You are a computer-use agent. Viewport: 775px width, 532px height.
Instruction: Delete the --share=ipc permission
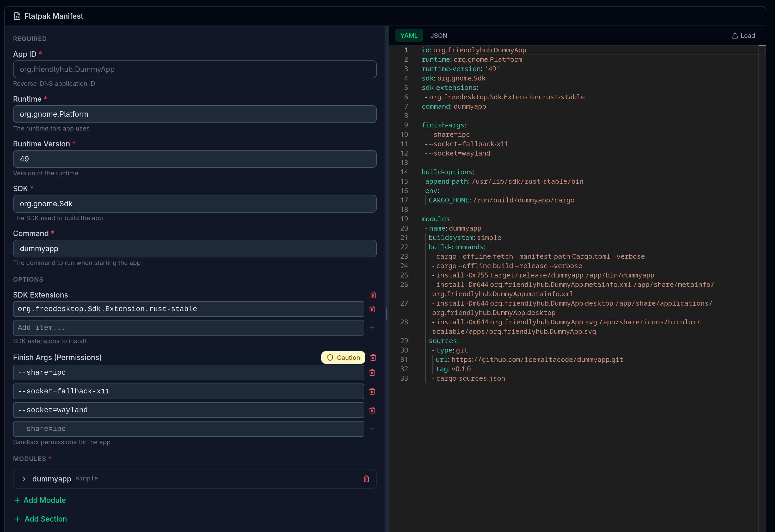coord(372,373)
